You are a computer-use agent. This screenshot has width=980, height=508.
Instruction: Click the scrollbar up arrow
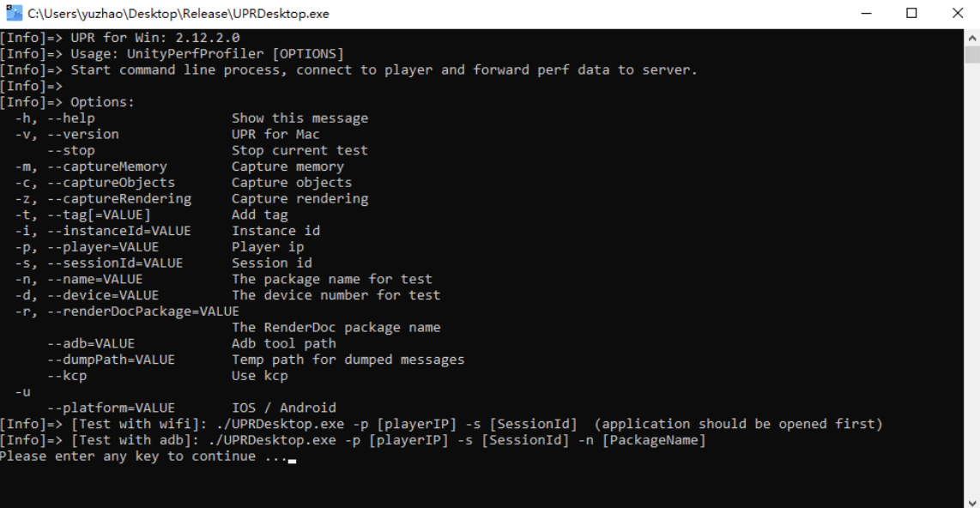click(972, 37)
